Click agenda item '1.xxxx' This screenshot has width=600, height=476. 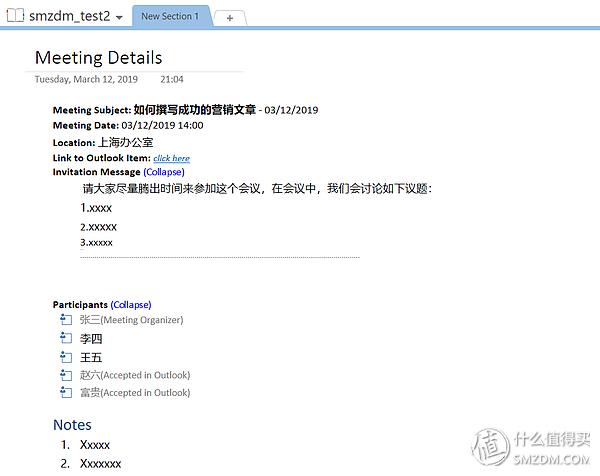[x=96, y=208]
